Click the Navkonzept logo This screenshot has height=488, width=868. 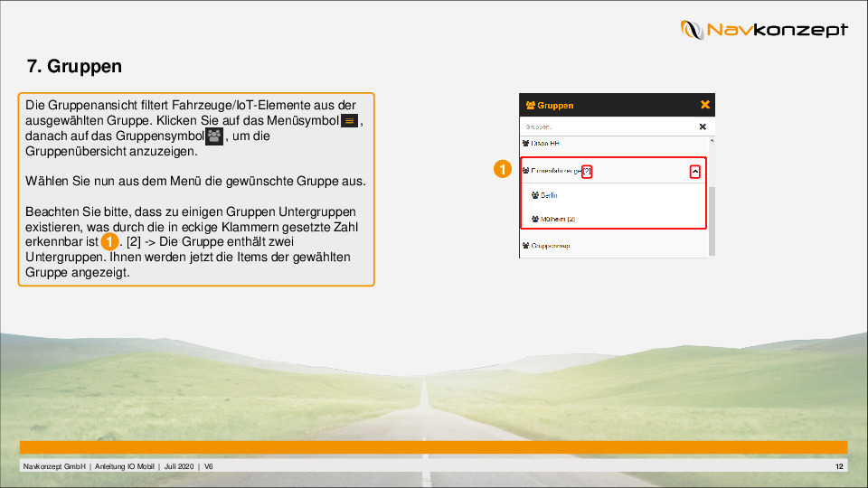764,29
